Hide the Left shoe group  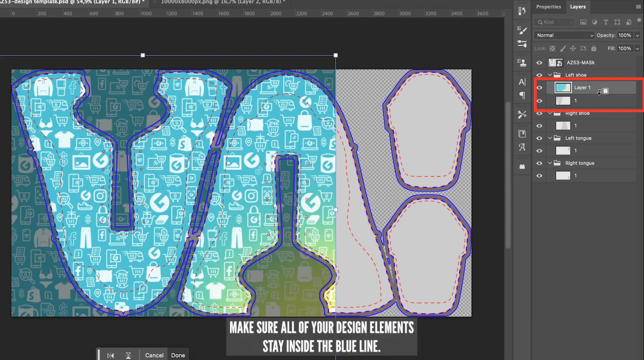539,75
